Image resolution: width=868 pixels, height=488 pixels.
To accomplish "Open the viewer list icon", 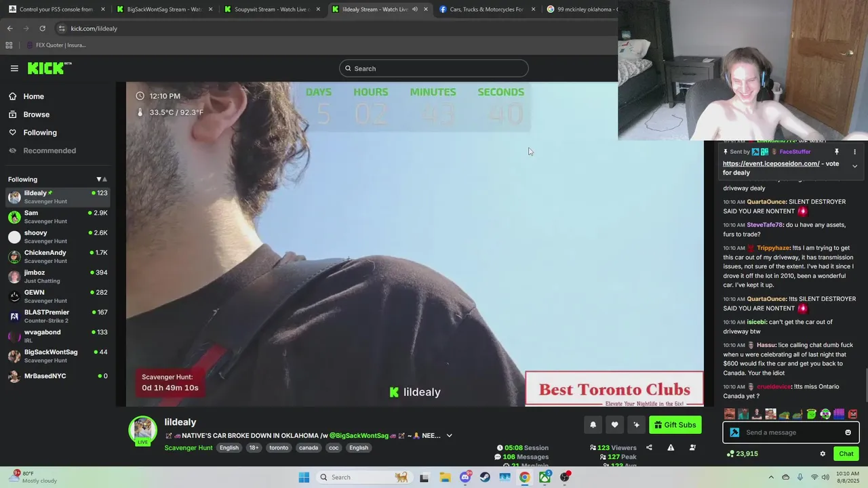I will pos(692,447).
